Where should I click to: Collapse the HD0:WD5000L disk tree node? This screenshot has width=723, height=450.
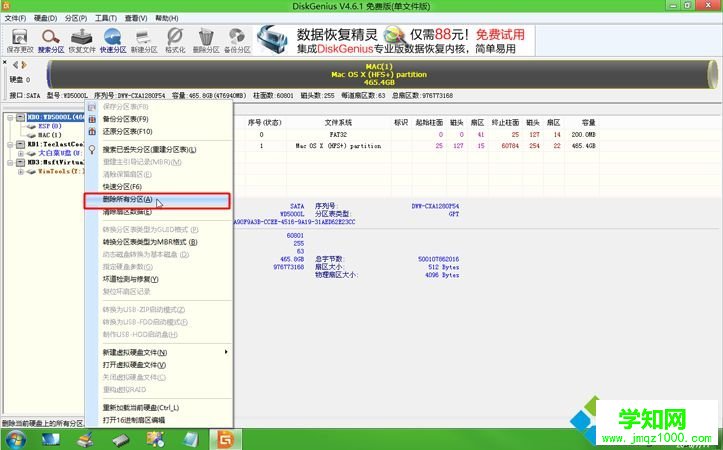tap(8, 117)
